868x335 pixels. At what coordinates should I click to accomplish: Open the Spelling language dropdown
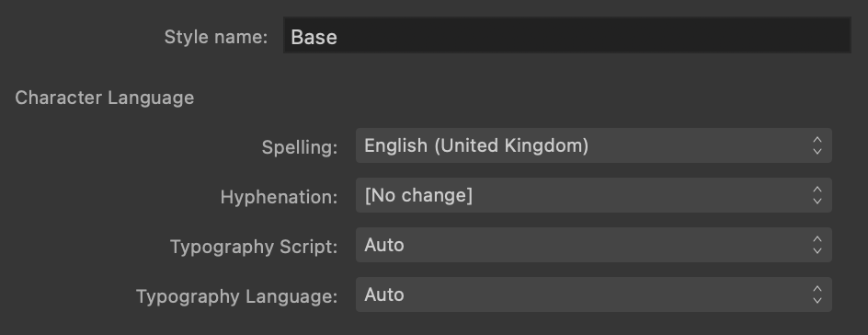point(593,145)
